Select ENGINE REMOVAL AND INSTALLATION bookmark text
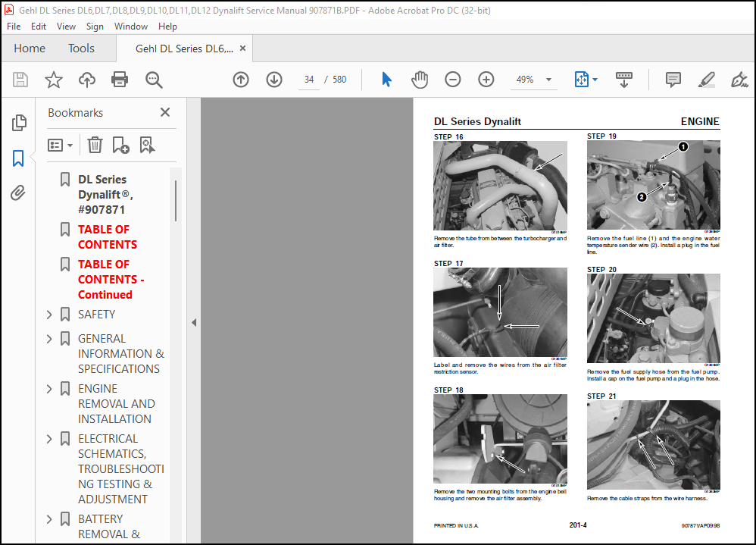 coord(117,404)
